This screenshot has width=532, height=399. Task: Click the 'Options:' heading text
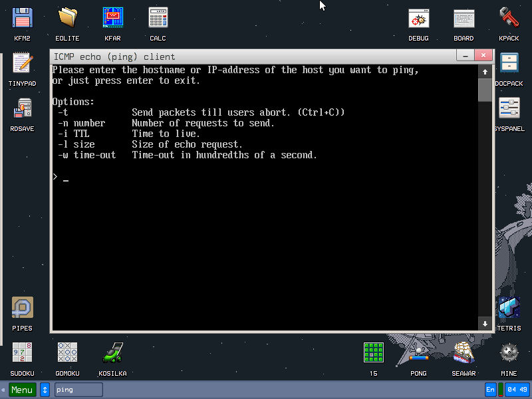[x=73, y=102]
